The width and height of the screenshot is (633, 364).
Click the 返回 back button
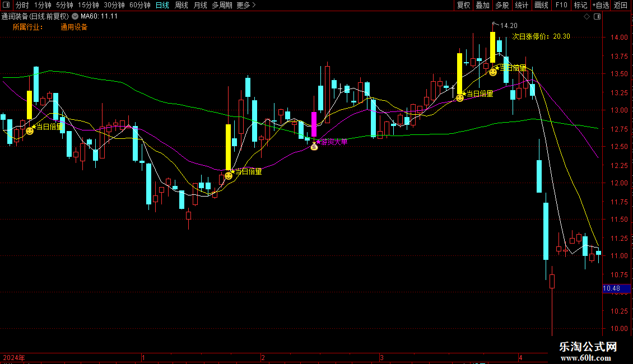point(621,5)
